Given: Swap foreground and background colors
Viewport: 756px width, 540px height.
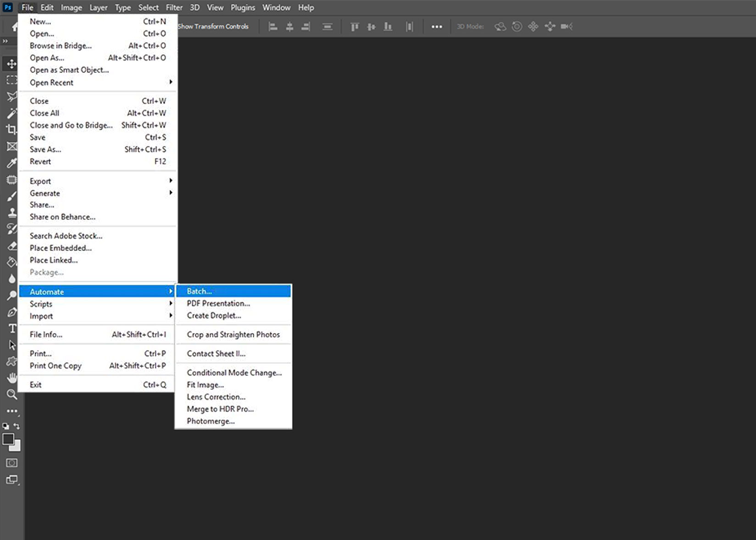Looking at the screenshot, I should (x=17, y=426).
